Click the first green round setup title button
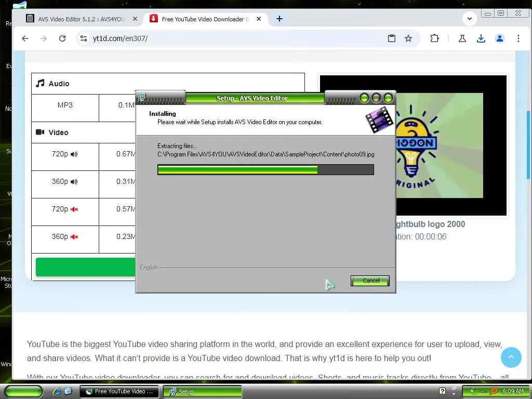This screenshot has height=399, width=532. (364, 98)
